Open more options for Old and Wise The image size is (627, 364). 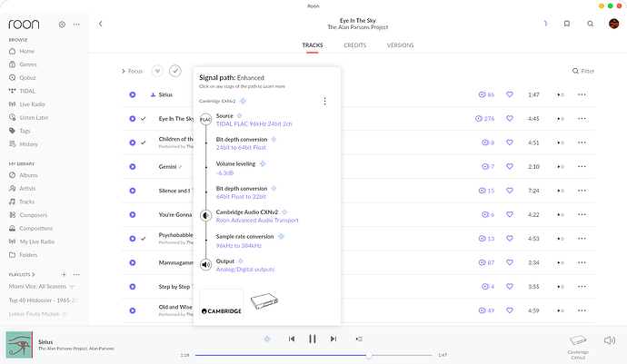[582, 310]
